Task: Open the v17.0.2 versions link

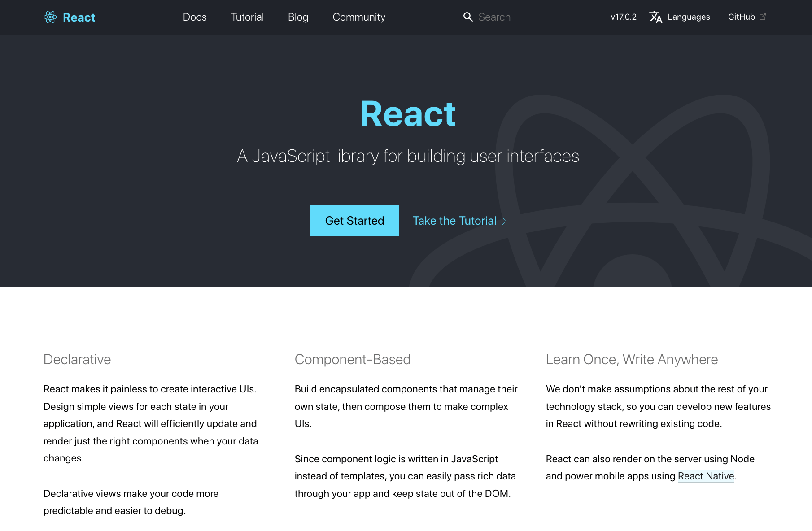Action: (x=624, y=17)
